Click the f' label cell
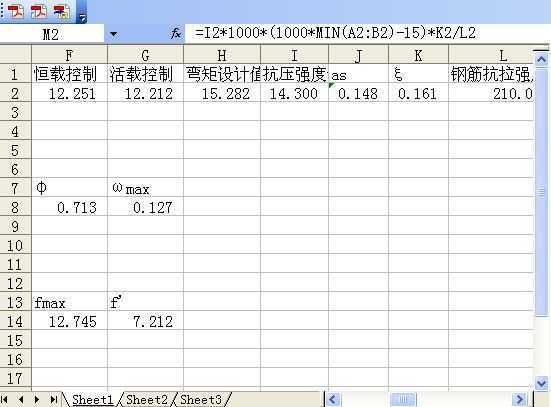Screen dimensions: 551x407 coord(145,302)
